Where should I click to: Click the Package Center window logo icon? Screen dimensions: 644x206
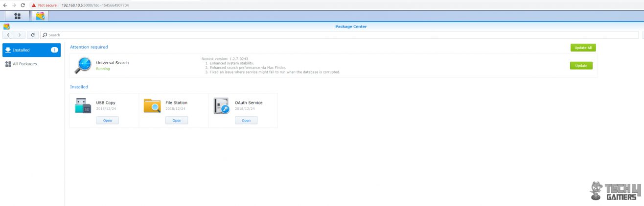pyautogui.click(x=6, y=26)
